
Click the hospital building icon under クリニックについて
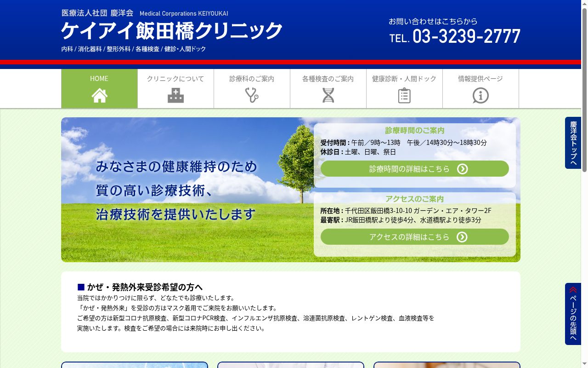pos(175,95)
